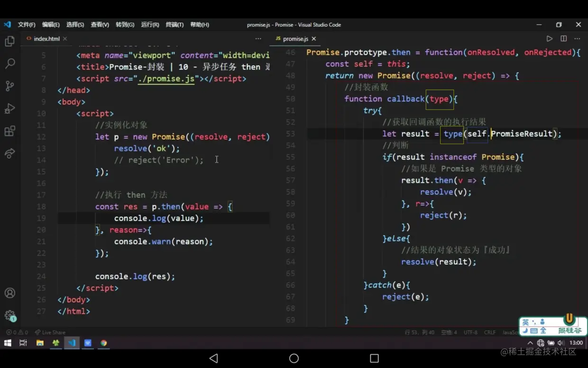Open the 转到(G) menu

click(125, 25)
